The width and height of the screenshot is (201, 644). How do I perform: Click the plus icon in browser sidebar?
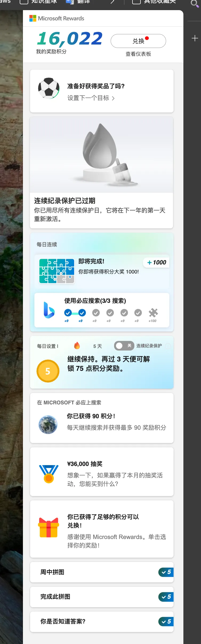coord(195,38)
